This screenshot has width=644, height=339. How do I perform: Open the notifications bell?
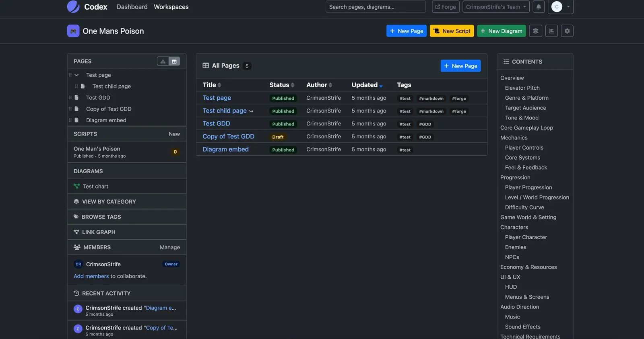[539, 7]
